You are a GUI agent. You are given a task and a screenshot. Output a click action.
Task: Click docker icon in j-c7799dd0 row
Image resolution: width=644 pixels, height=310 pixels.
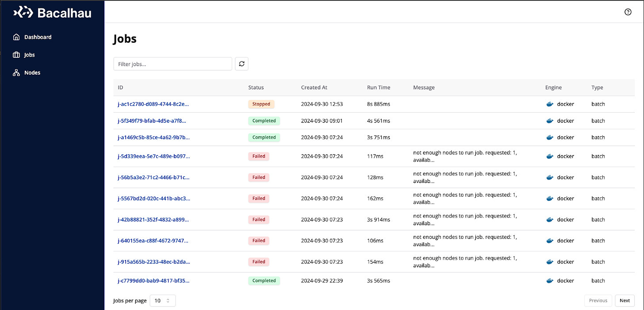pyautogui.click(x=550, y=281)
